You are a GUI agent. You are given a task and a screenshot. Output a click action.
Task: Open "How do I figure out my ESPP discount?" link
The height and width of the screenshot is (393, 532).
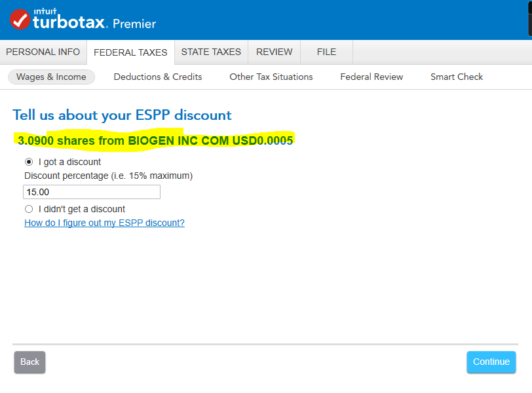pyautogui.click(x=105, y=223)
